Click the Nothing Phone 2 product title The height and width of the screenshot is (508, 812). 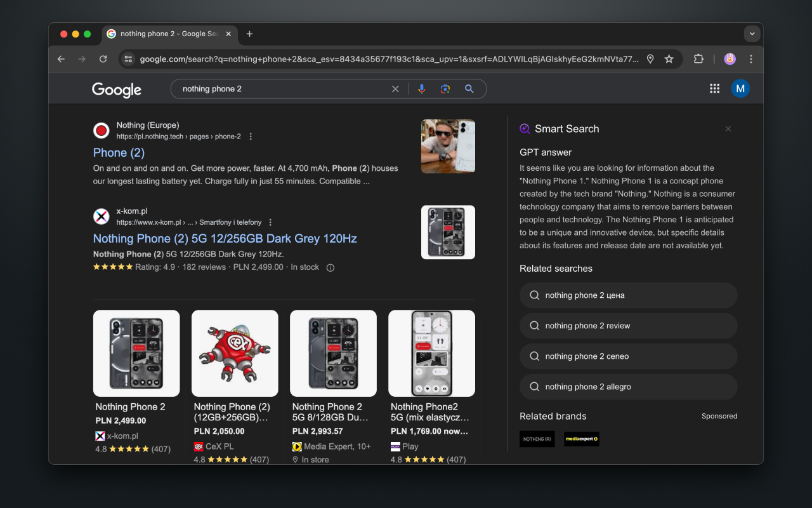130,407
